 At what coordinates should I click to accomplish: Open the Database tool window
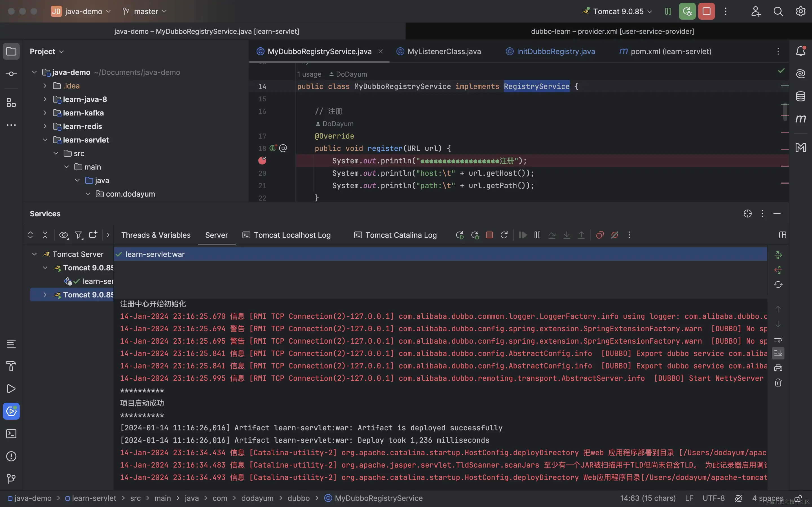[801, 96]
